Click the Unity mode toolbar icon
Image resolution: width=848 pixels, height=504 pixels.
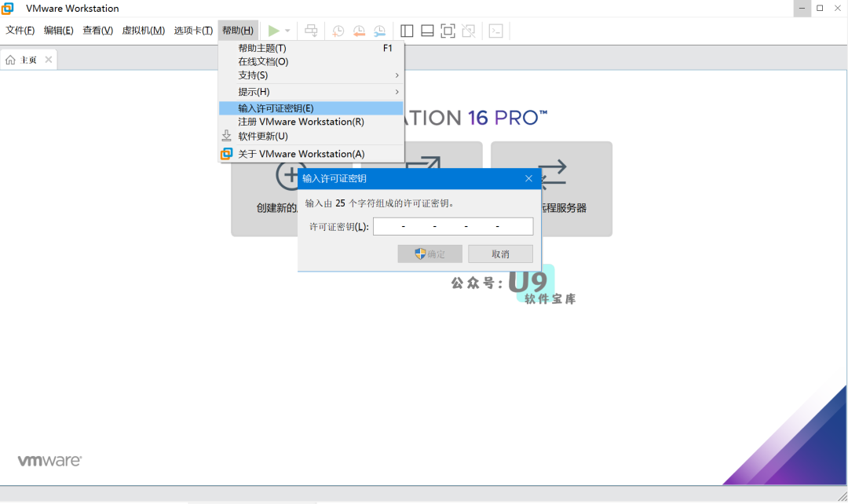(469, 31)
